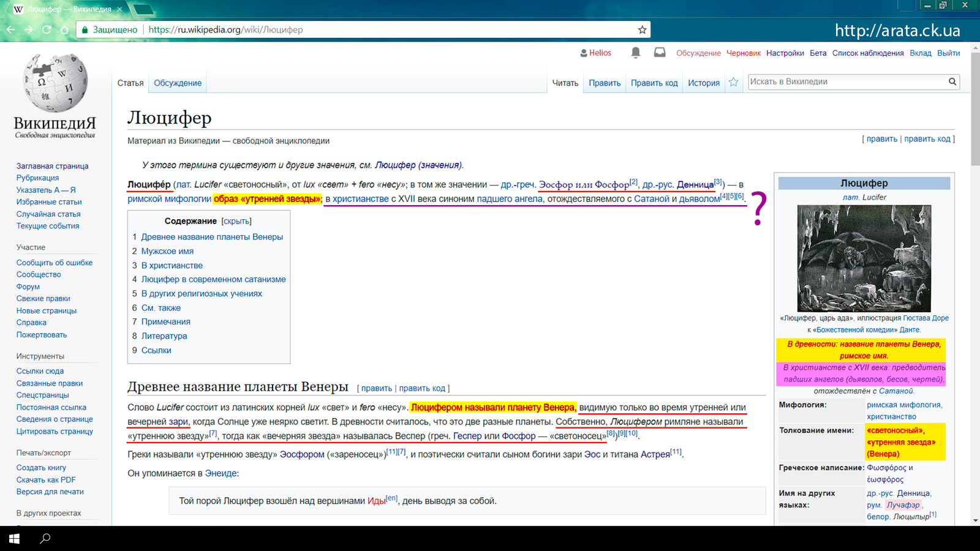Open падшего ангела link
Viewport: 980px width, 551px height.
click(x=510, y=198)
